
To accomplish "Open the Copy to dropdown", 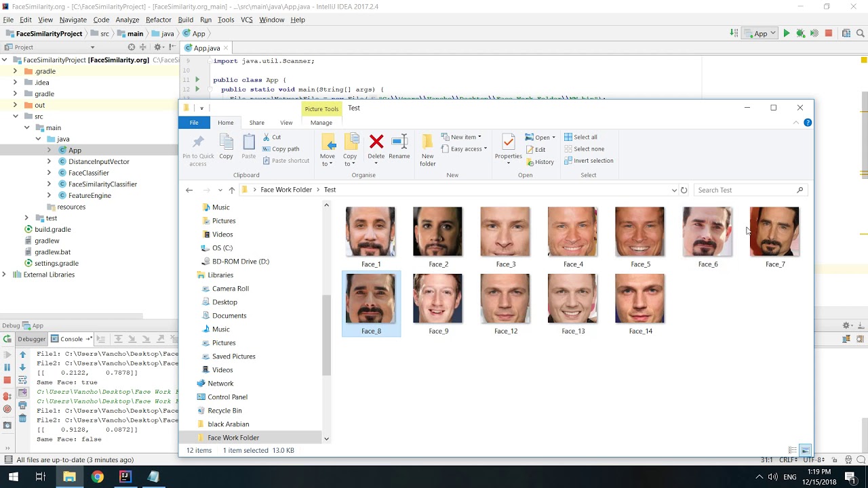I will coord(350,160).
